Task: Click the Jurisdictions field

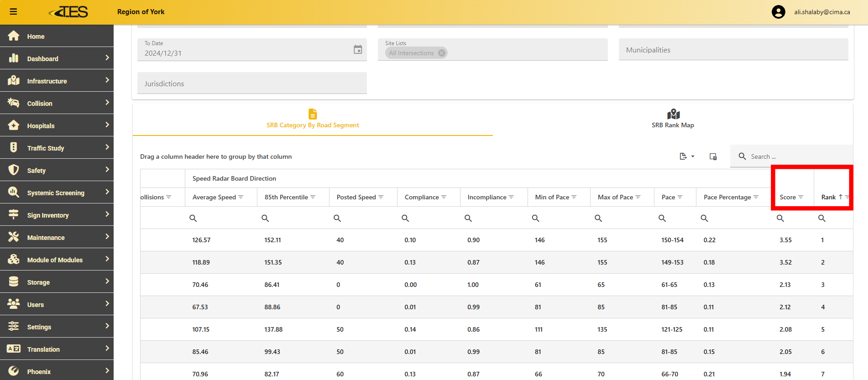Action: tap(252, 83)
